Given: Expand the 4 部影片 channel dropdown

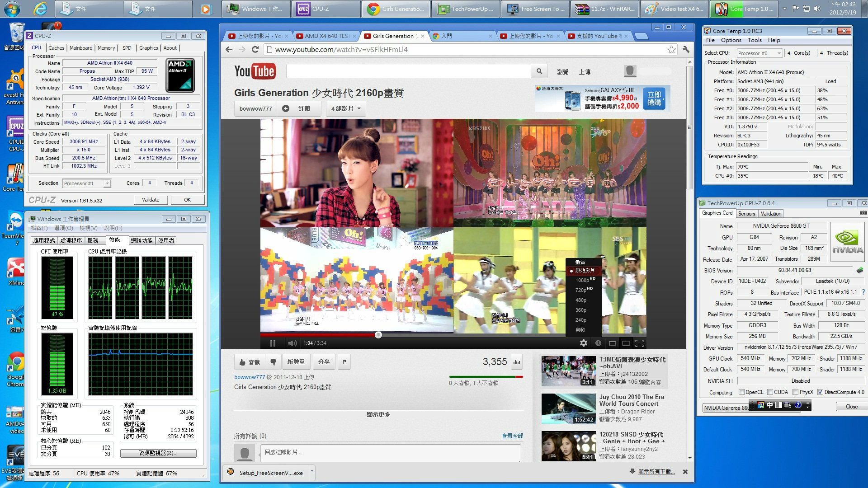Looking at the screenshot, I should [x=346, y=108].
